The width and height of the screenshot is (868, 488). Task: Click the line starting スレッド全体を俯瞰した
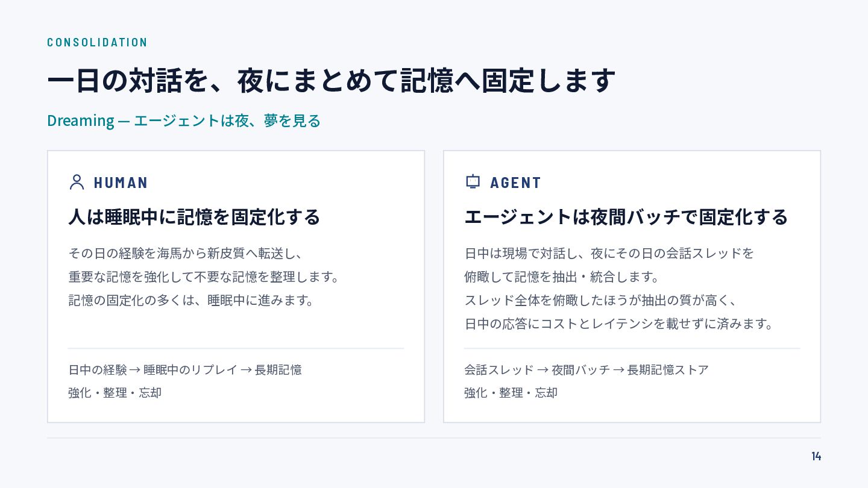coord(602,300)
